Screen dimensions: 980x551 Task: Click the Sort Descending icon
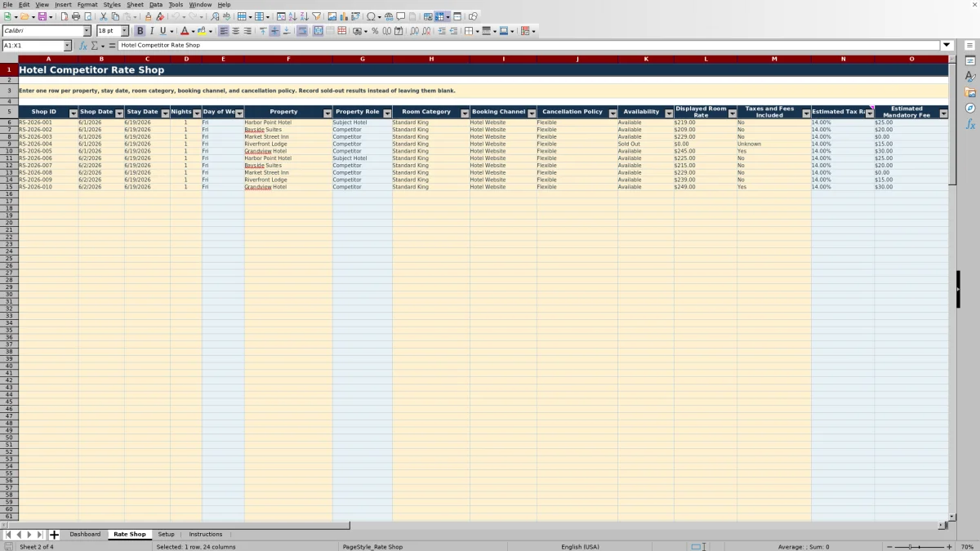point(304,16)
